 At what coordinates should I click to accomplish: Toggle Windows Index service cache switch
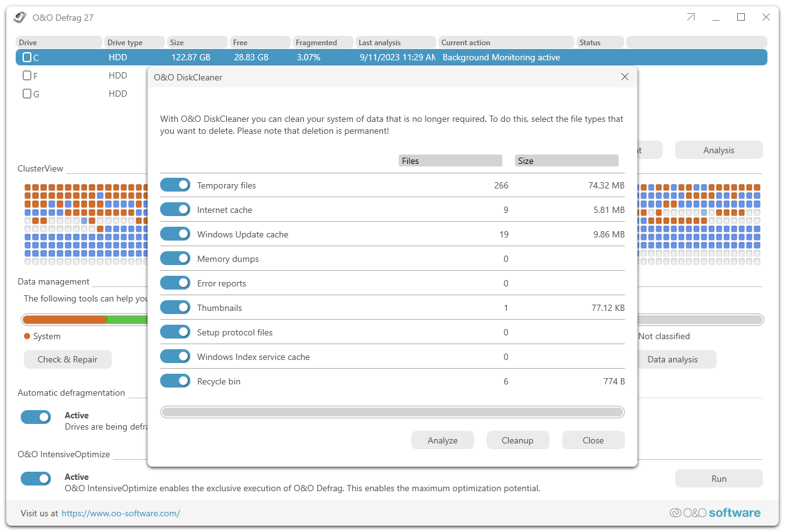175,356
